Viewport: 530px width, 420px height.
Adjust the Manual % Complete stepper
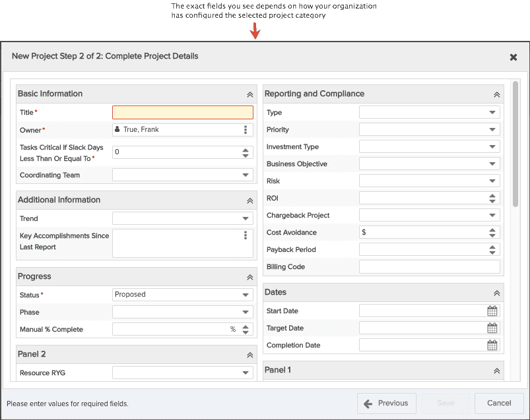tap(246, 330)
